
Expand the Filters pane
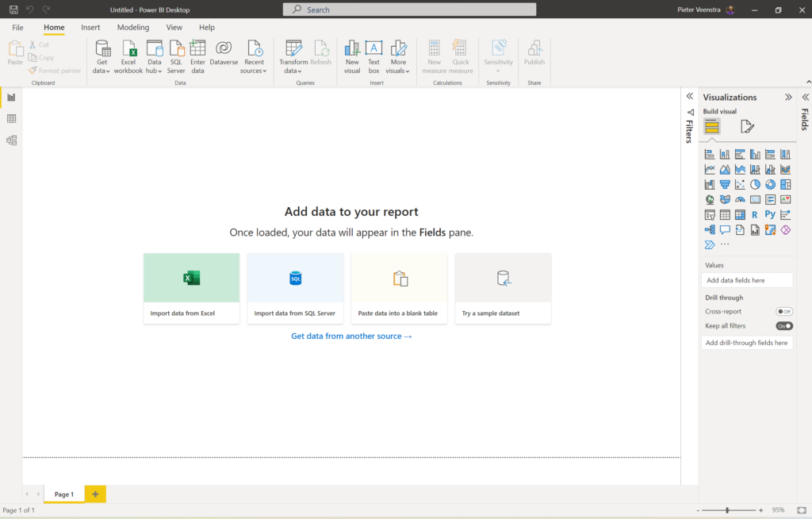(690, 97)
